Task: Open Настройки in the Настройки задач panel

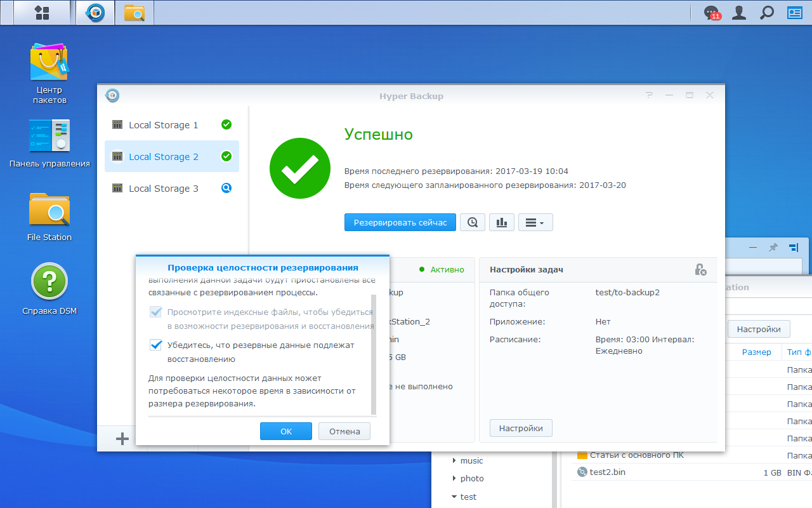Action: coord(521,428)
